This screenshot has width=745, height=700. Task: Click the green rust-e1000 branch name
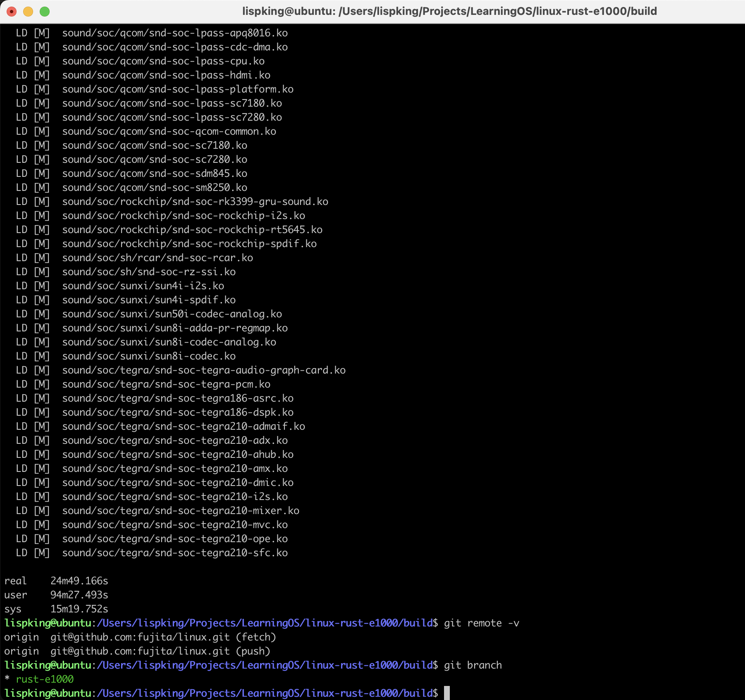click(x=45, y=679)
